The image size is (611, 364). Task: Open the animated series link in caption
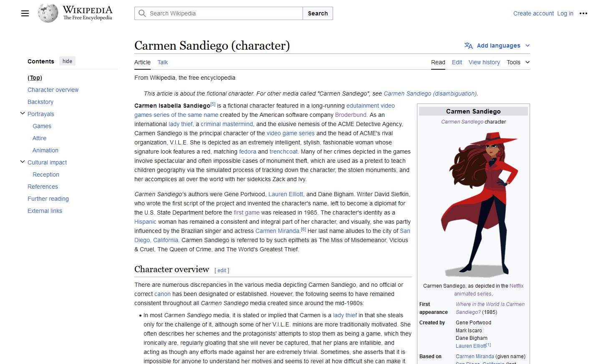[473, 294]
